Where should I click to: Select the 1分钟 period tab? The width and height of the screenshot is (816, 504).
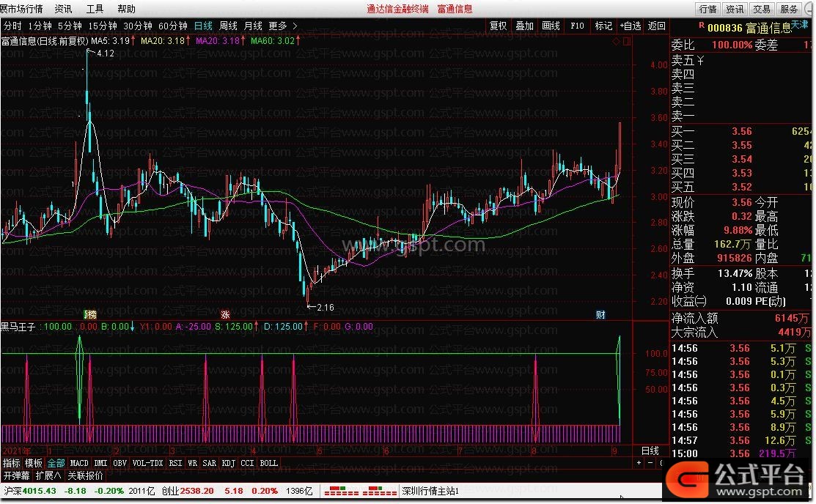click(40, 26)
